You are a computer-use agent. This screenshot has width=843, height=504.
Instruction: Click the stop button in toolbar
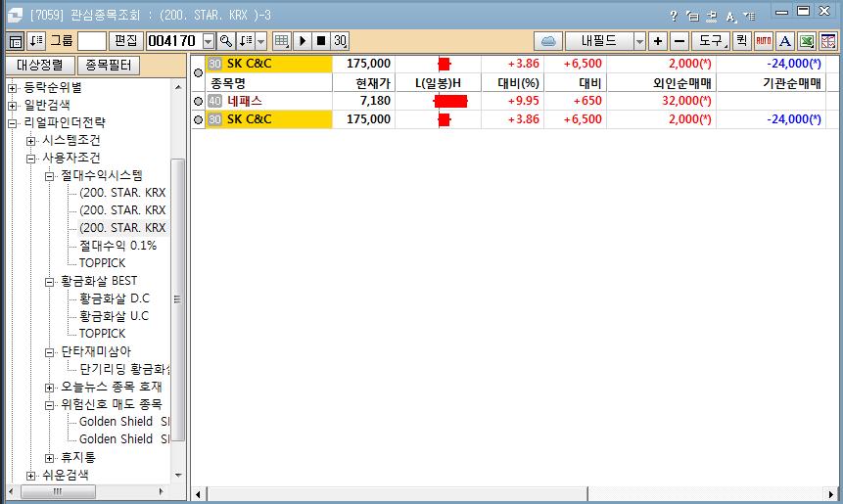321,41
